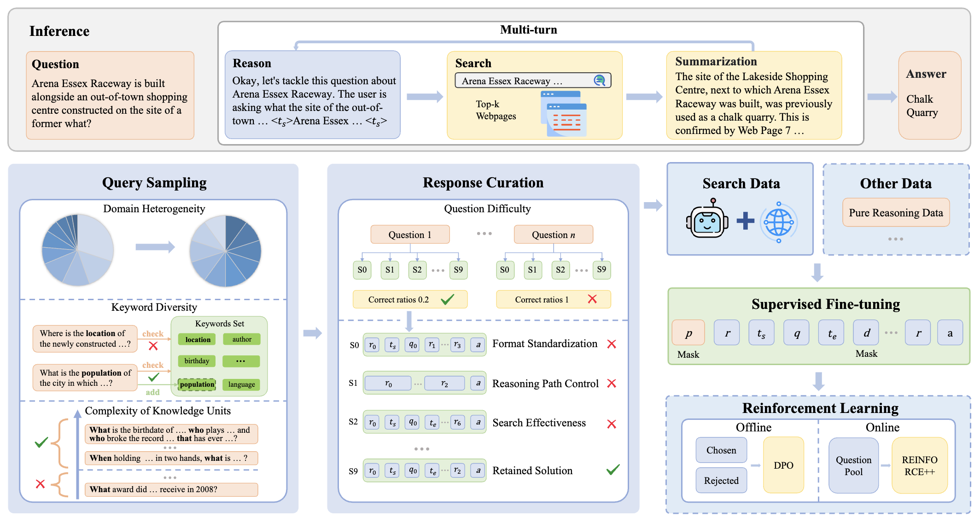Image resolution: width=980 pixels, height=523 pixels.
Task: Click the green check next to Retained Solution
Action: 613,470
